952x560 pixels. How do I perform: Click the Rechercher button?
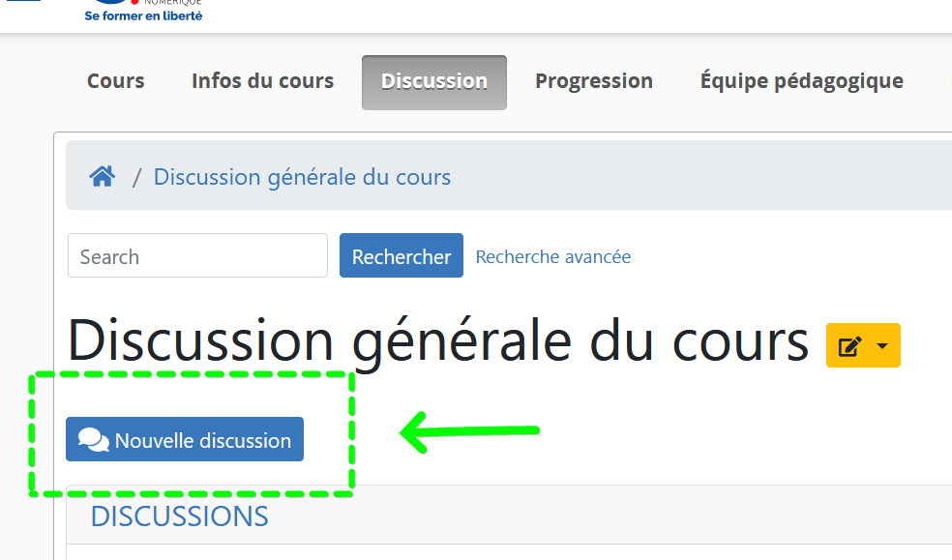click(401, 254)
